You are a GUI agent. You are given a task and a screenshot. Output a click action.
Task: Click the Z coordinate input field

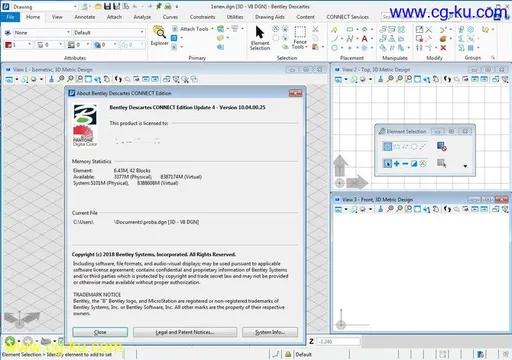pyautogui.click(x=338, y=341)
